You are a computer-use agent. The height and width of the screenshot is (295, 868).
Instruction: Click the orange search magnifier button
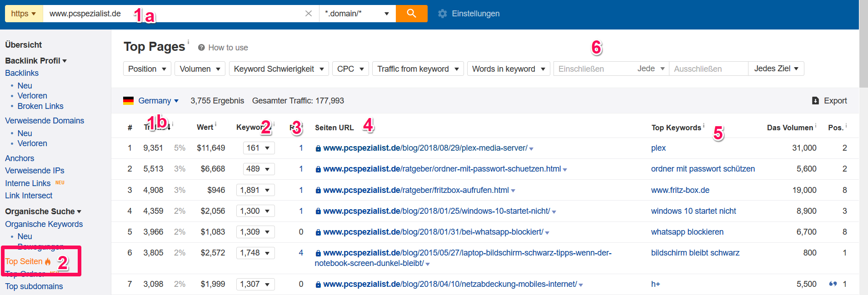click(x=411, y=14)
